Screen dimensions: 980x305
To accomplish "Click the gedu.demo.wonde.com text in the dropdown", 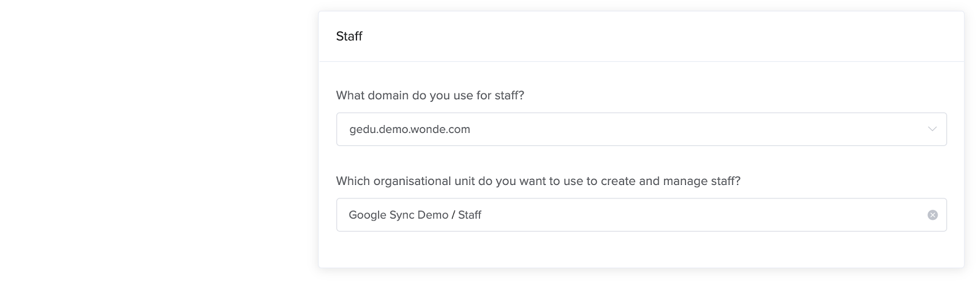I will point(410,129).
